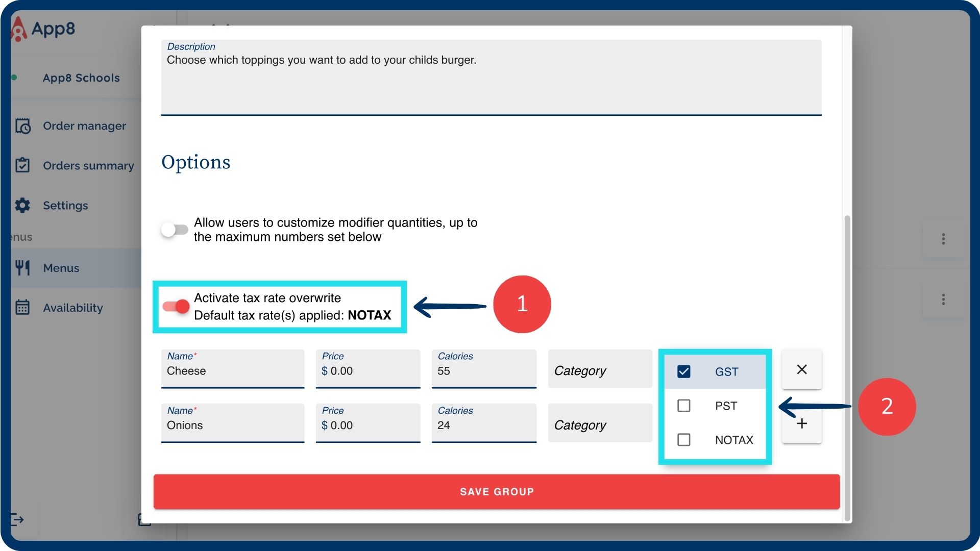Click the App8 rocket logo icon

click(19, 29)
